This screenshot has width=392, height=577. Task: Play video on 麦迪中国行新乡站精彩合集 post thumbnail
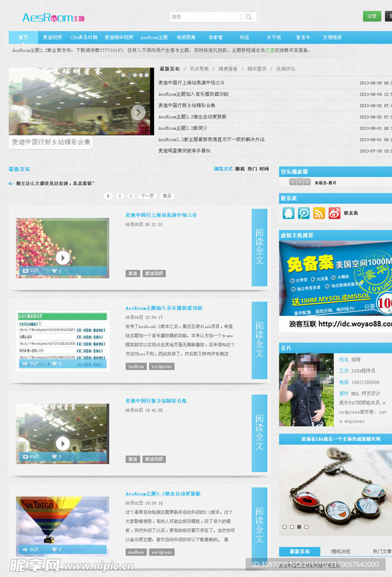[x=63, y=443]
